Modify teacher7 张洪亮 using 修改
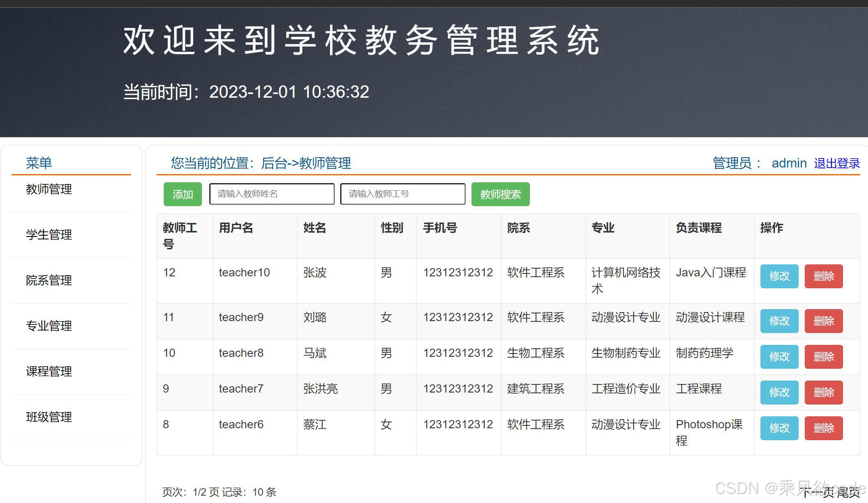868x503 pixels. point(779,393)
